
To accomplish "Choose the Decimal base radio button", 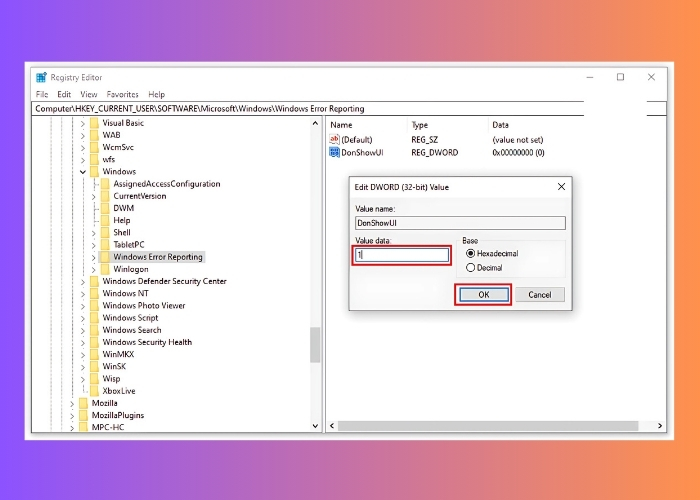I will (470, 268).
